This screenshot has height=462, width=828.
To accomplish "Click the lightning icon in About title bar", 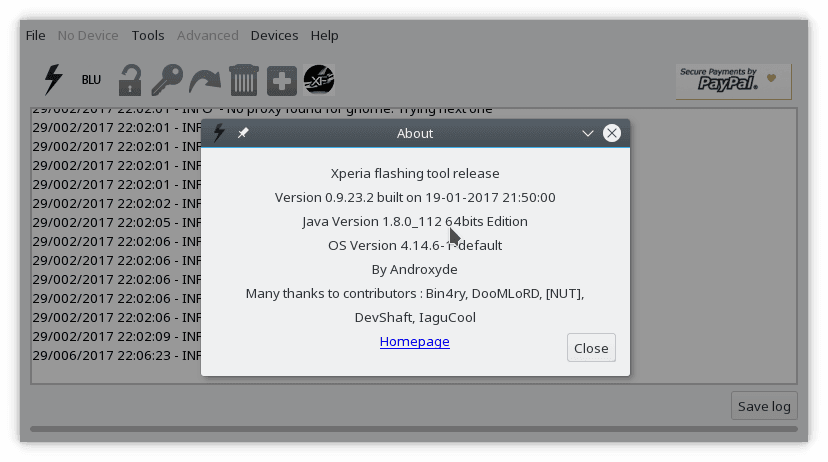I will (x=219, y=133).
